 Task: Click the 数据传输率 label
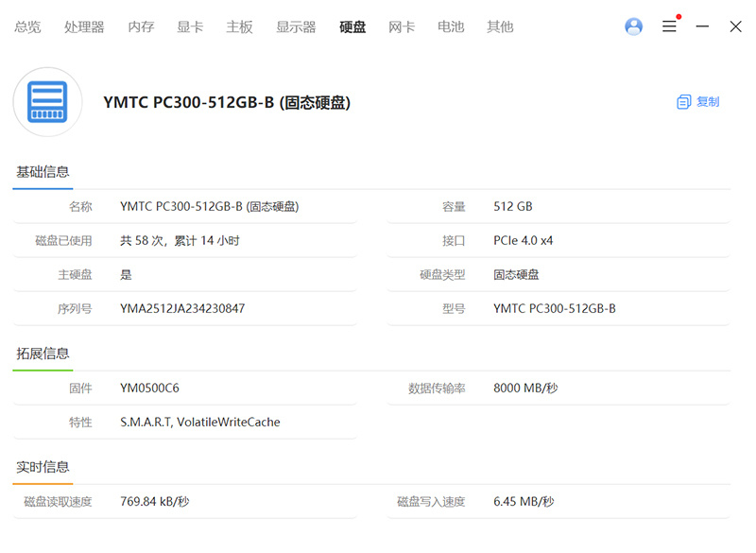pyautogui.click(x=437, y=389)
